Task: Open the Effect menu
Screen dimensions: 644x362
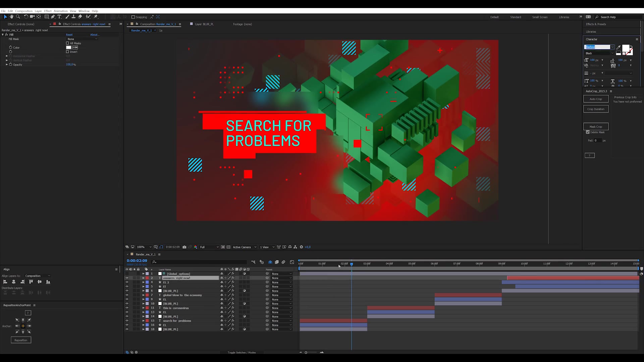Action: [x=48, y=11]
